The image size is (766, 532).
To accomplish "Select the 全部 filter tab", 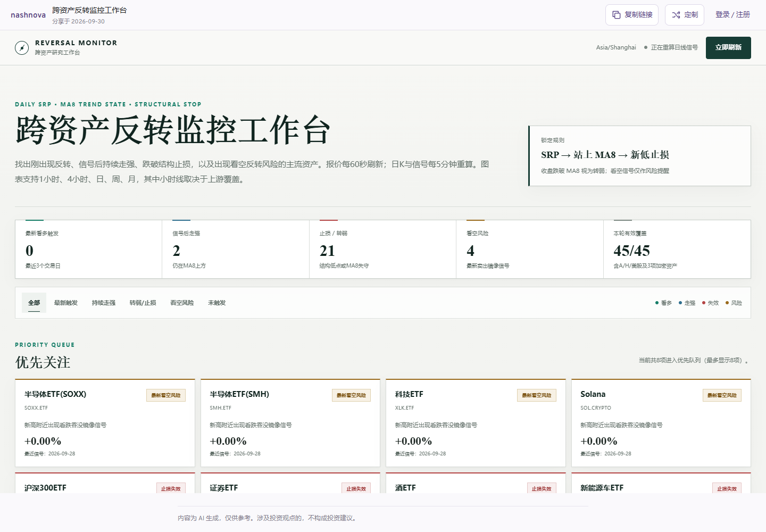I will click(x=34, y=303).
